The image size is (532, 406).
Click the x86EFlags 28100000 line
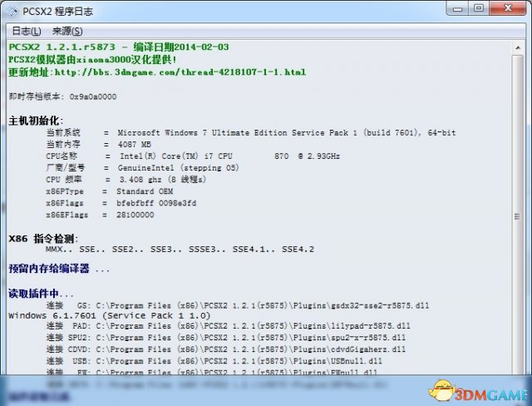click(x=100, y=215)
